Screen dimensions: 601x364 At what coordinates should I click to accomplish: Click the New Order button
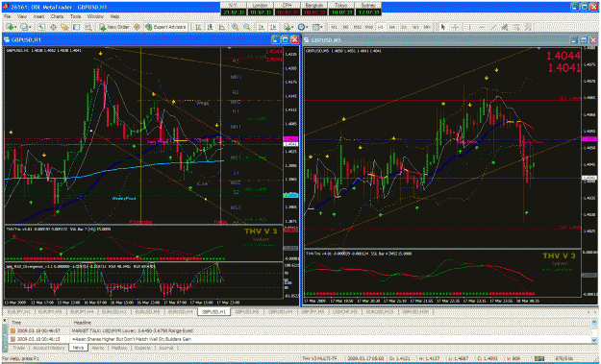[114, 27]
